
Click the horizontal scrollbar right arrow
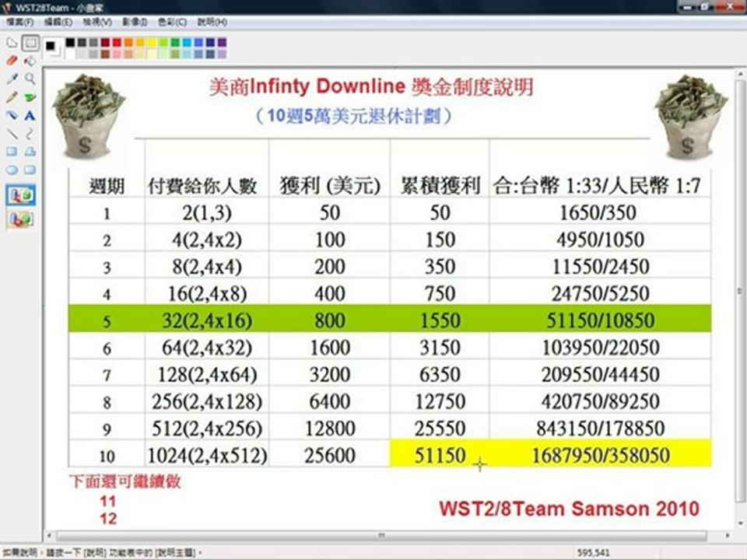pyautogui.click(x=728, y=536)
